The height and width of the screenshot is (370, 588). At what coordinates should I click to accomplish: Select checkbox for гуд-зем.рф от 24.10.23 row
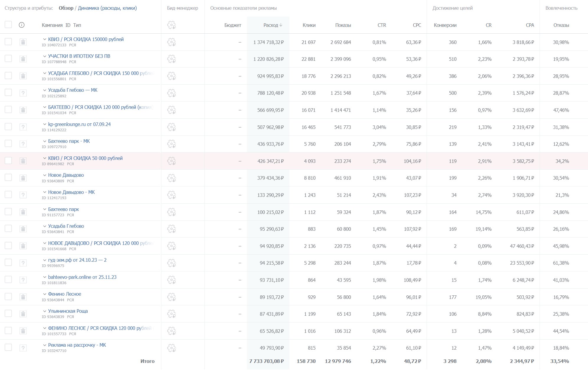8,262
